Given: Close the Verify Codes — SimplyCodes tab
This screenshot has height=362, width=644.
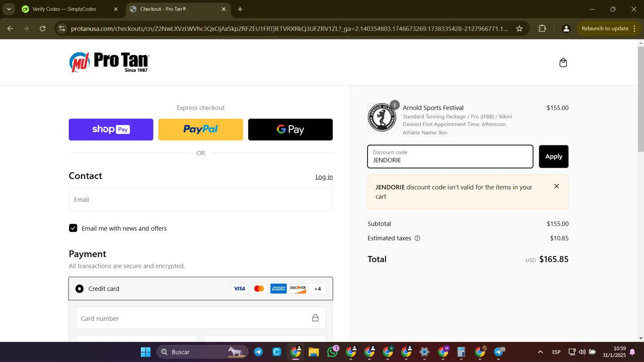Looking at the screenshot, I should click(116, 9).
